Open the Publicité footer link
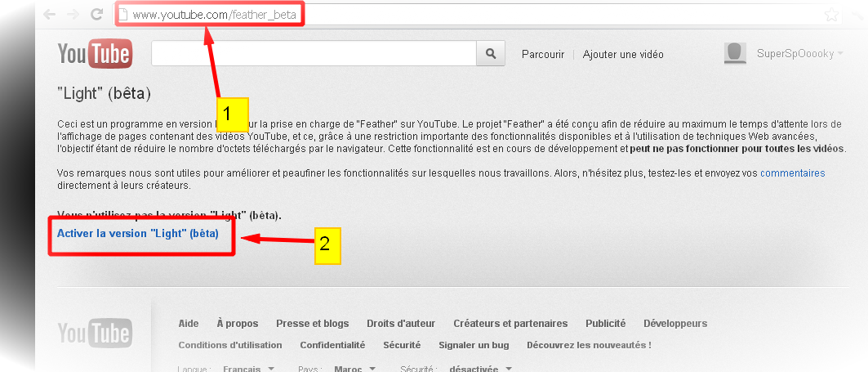Viewport: 868px width, 372px height. (x=606, y=323)
